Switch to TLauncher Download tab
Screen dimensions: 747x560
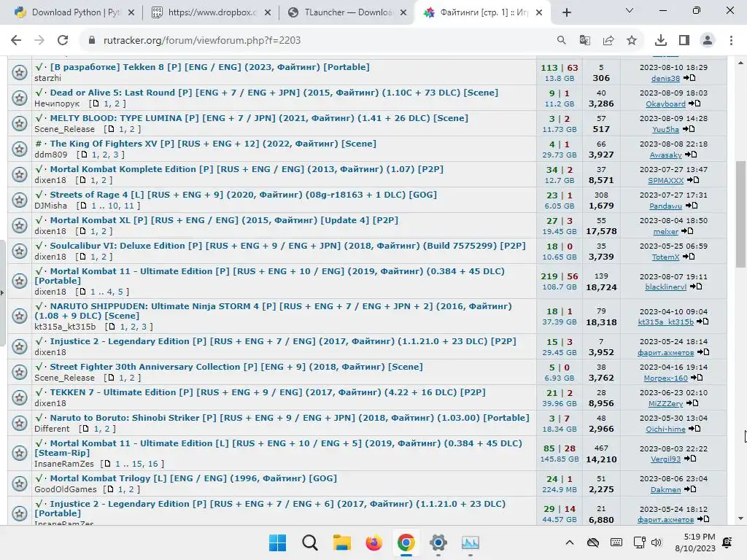click(x=348, y=12)
